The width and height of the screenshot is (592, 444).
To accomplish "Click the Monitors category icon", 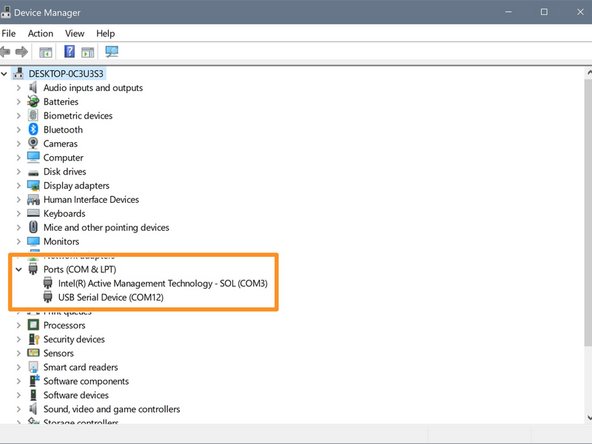I will point(33,241).
